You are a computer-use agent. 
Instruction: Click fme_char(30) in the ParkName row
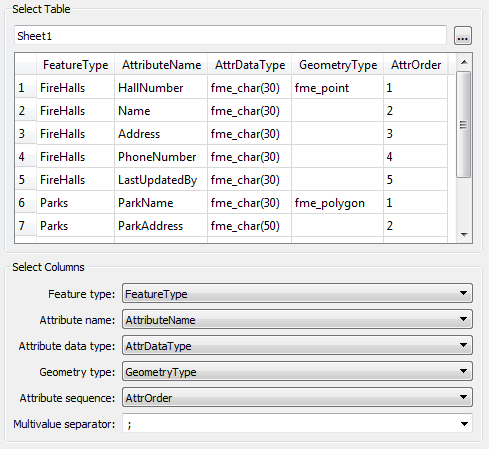pos(249,203)
